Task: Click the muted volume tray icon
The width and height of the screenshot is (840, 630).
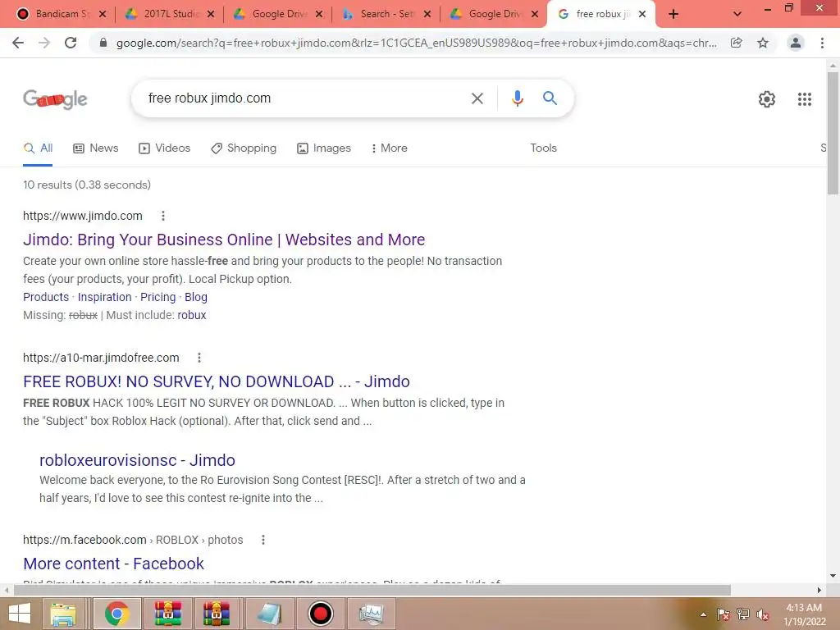Action: [x=762, y=614]
